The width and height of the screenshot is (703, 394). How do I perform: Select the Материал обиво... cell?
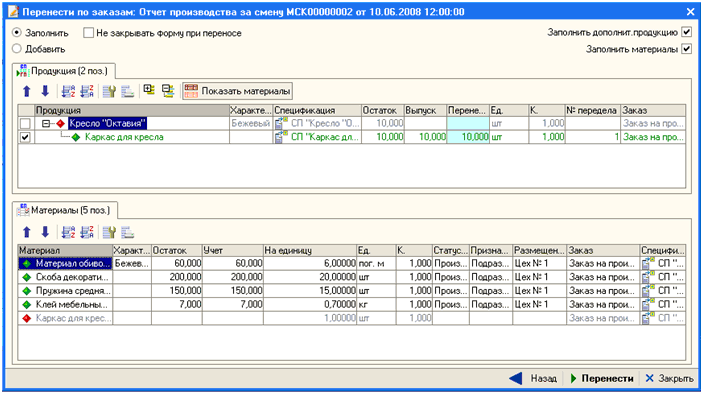65,264
